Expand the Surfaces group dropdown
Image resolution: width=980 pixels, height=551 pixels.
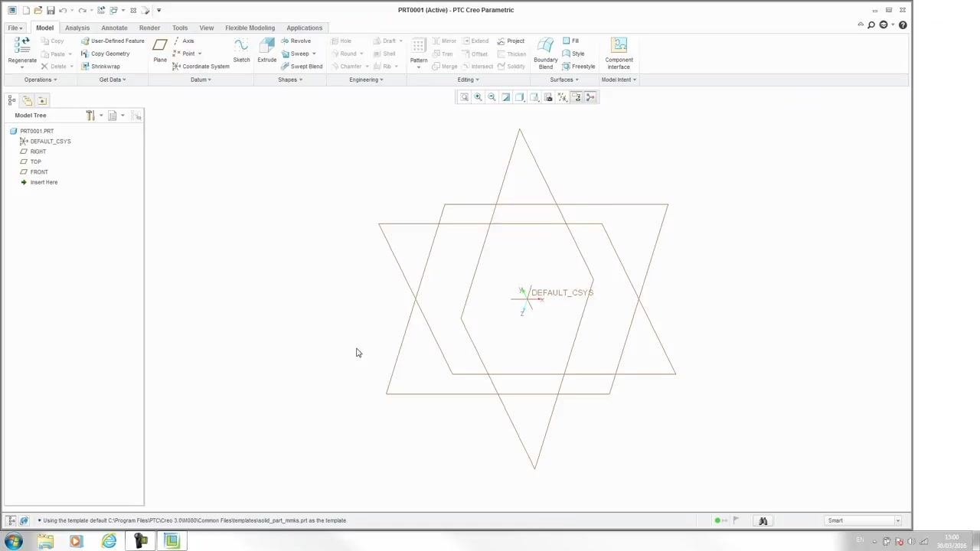(564, 80)
